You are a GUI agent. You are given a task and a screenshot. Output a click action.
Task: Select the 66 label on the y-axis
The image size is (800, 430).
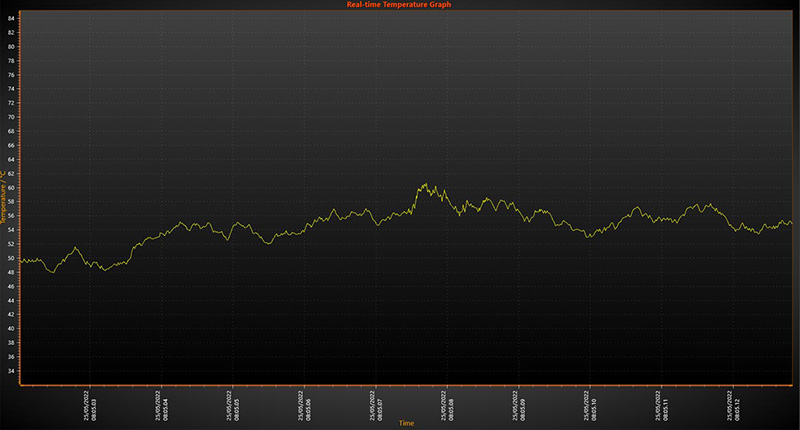coord(11,145)
